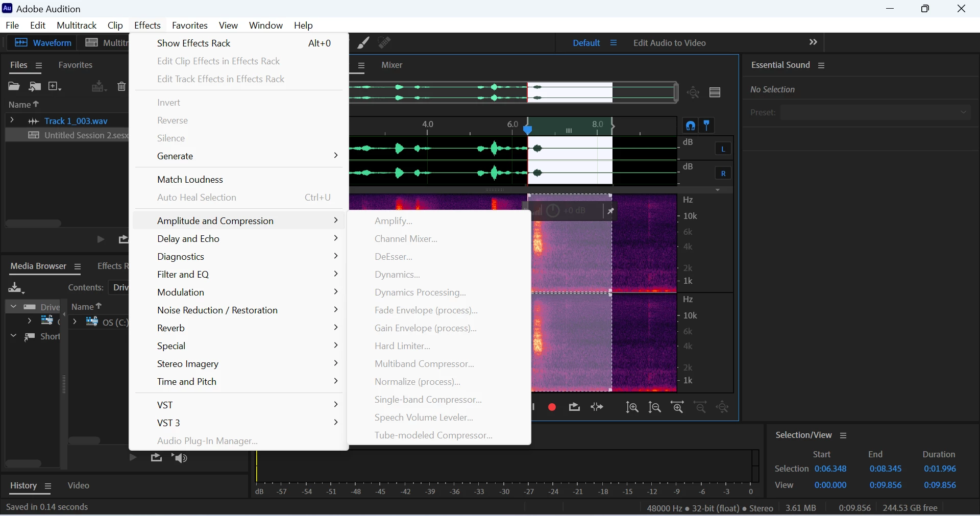
Task: Select the Default workspace label
Action: point(586,43)
